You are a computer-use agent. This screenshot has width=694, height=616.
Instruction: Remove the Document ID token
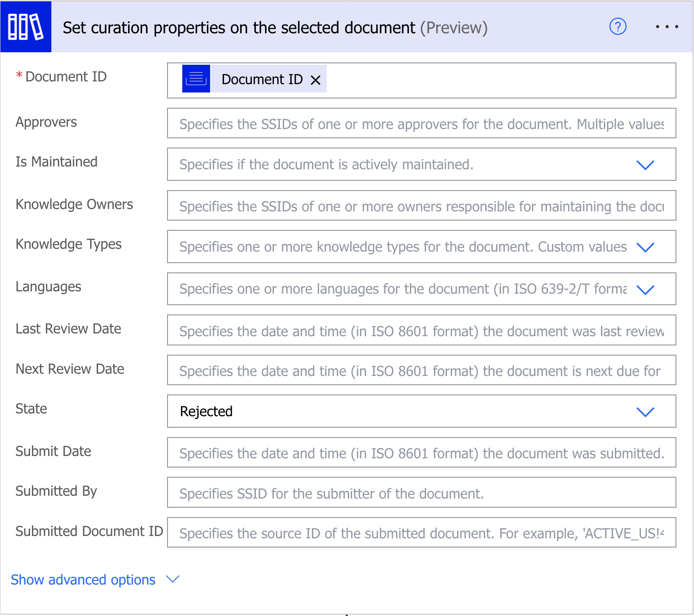[x=316, y=80]
